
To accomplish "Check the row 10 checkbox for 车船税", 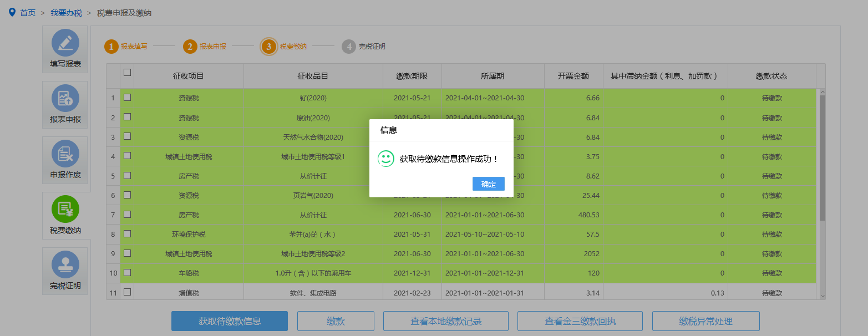I will (127, 272).
